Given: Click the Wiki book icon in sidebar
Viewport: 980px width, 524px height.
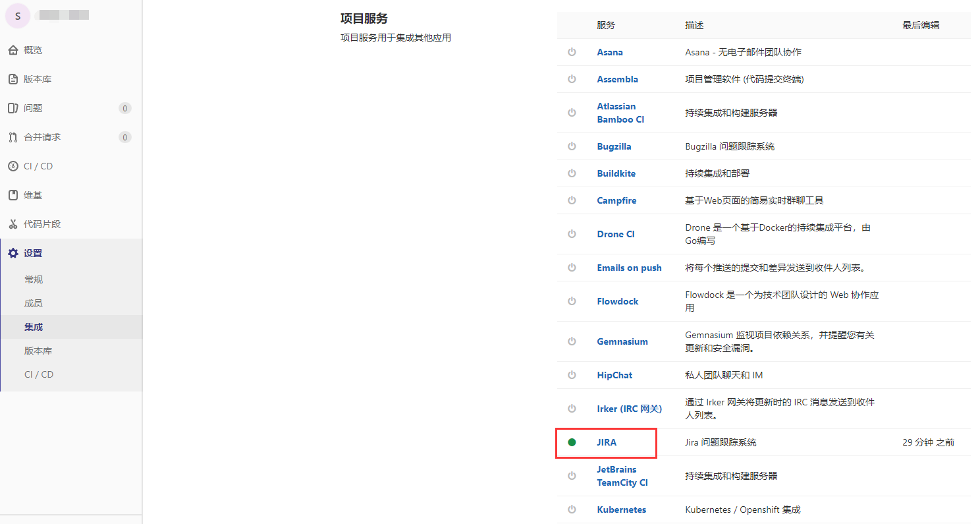Looking at the screenshot, I should (13, 195).
